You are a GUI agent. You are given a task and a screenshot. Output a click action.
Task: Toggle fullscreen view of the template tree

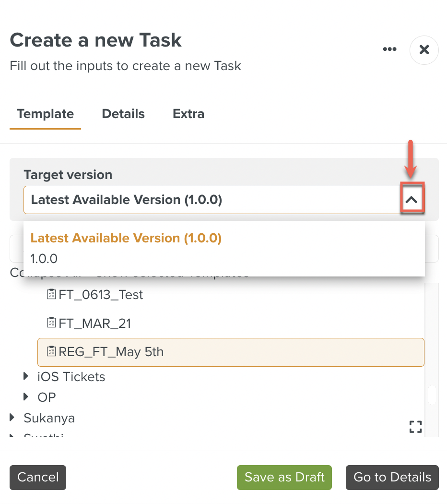pyautogui.click(x=415, y=427)
